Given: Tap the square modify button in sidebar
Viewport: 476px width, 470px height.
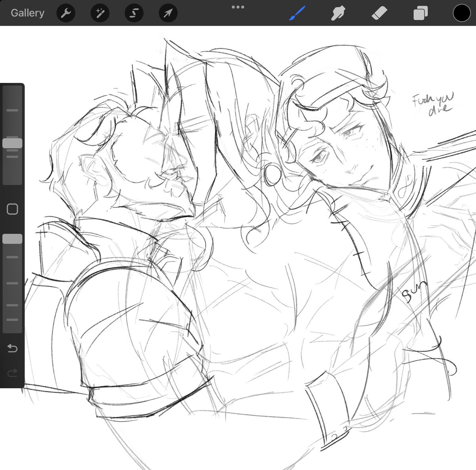Looking at the screenshot, I should tap(12, 209).
